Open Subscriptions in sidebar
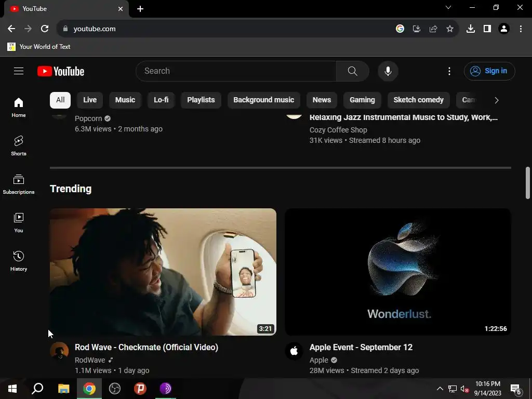Screen dimensions: 532x399 19,184
